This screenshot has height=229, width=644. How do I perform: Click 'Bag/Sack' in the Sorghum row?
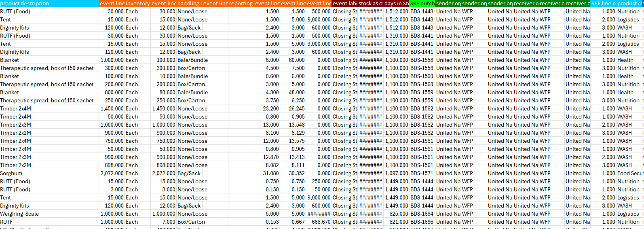[x=189, y=173]
